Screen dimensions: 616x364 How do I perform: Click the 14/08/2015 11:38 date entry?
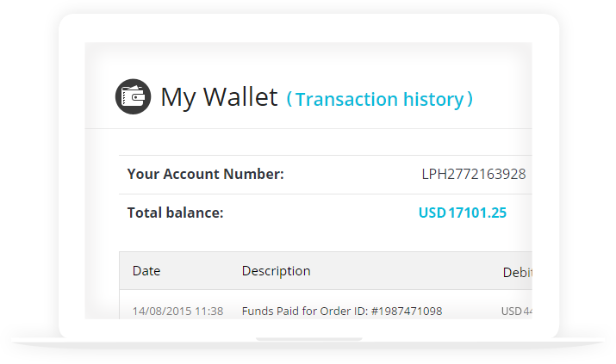pyautogui.click(x=177, y=311)
